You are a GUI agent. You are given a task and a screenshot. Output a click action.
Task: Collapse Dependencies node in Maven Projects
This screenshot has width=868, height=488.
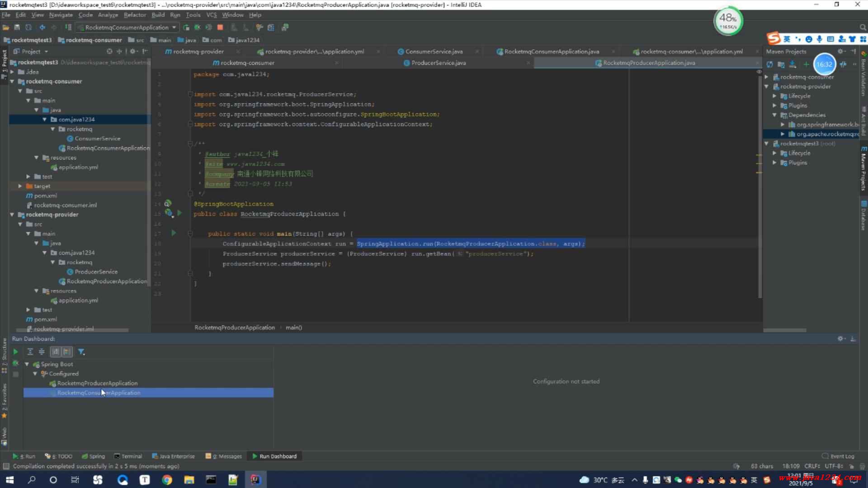click(x=774, y=115)
